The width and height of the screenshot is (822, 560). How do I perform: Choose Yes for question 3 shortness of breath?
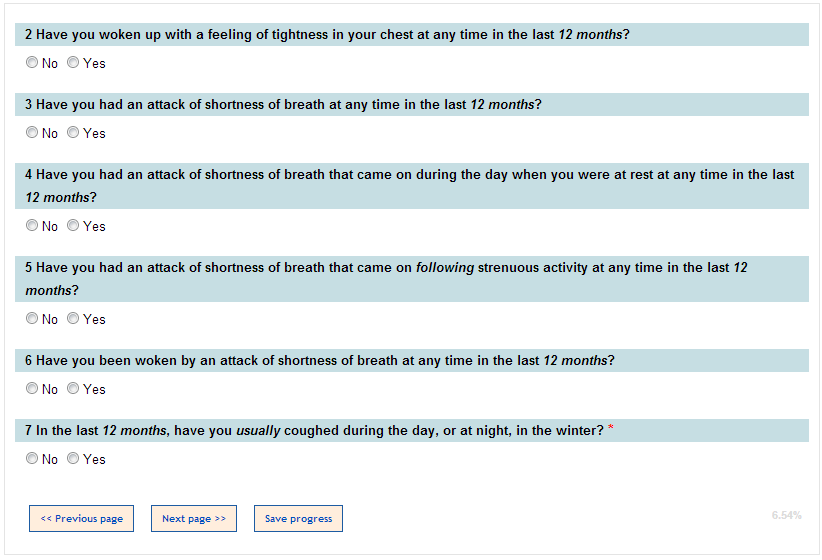73,133
